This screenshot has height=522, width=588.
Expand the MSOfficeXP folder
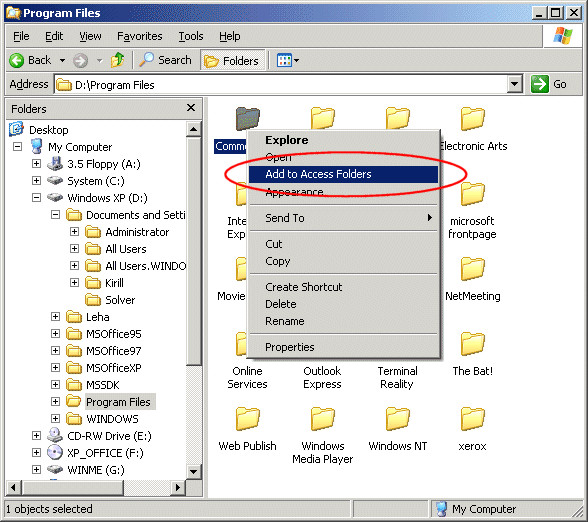(56, 368)
